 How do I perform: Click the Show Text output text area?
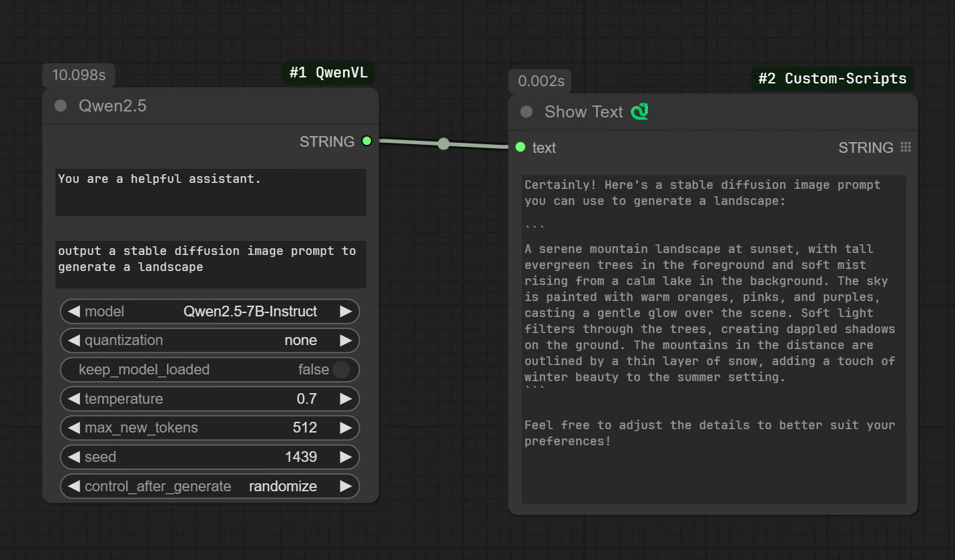713,339
